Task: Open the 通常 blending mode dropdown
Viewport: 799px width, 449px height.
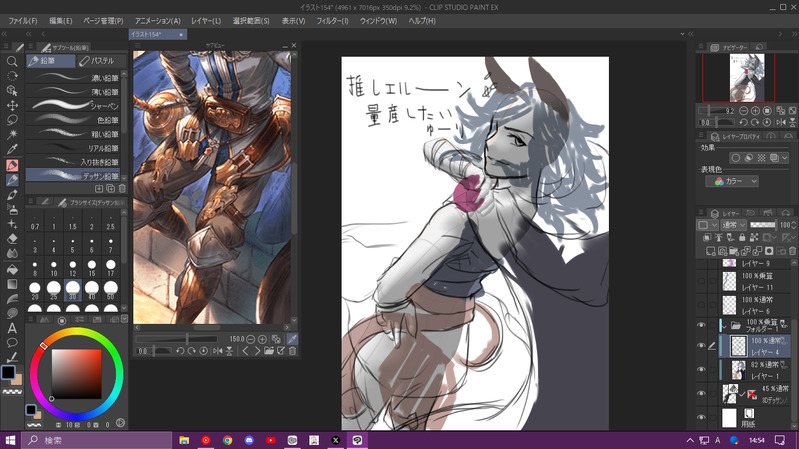Action: click(734, 225)
